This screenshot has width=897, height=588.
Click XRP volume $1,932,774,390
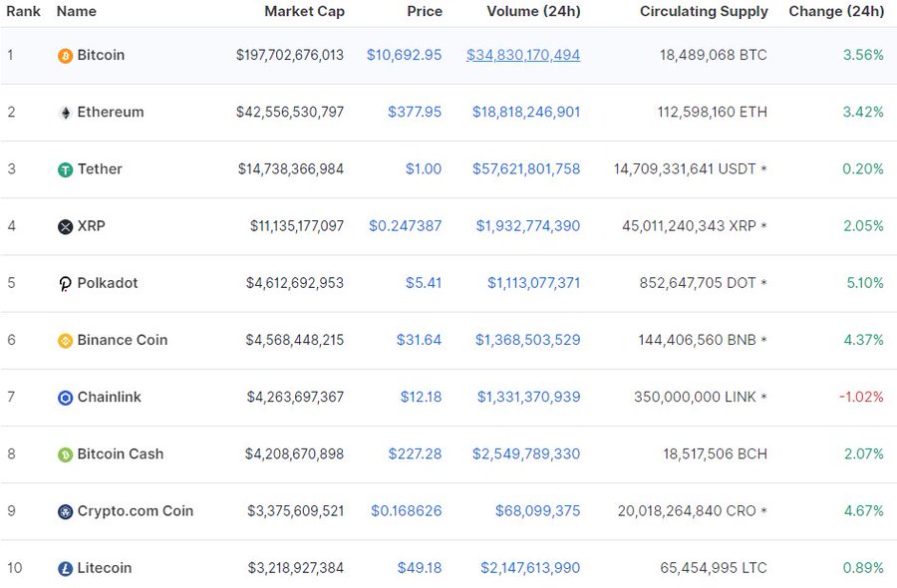[x=528, y=225]
